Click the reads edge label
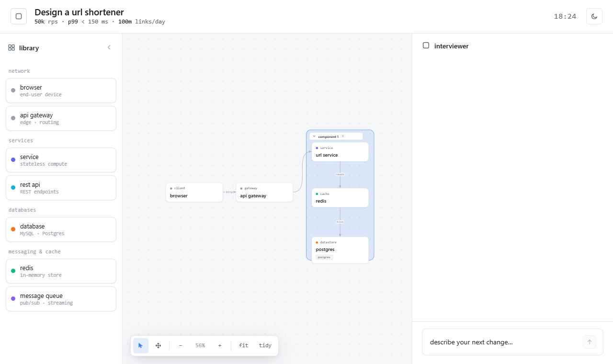Viewport: 613px width, 364px height. click(x=340, y=174)
